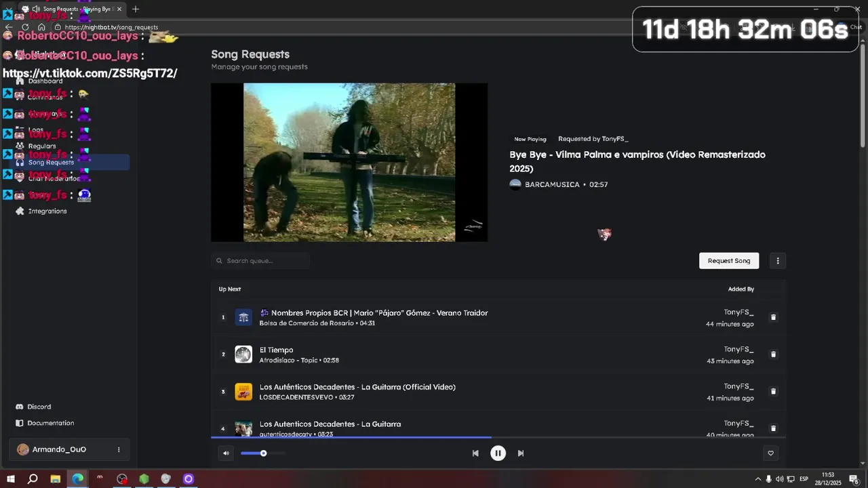Pause the currently playing song
The height and width of the screenshot is (488, 868).
coord(498,453)
